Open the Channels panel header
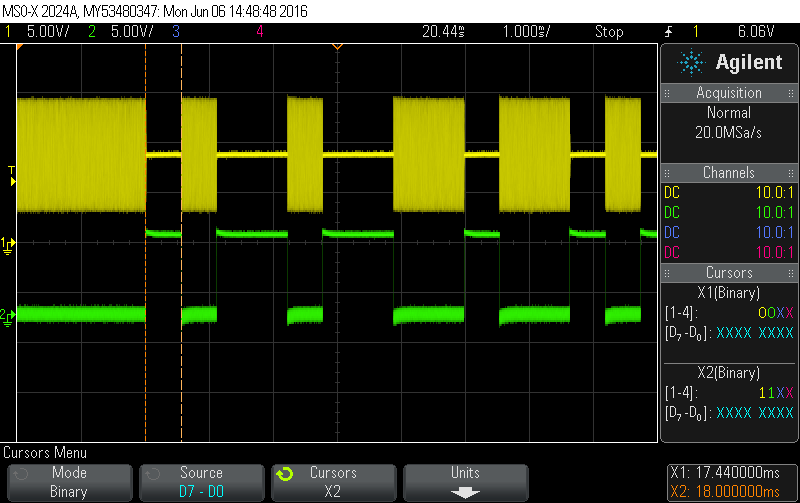The image size is (800, 503). point(729,173)
